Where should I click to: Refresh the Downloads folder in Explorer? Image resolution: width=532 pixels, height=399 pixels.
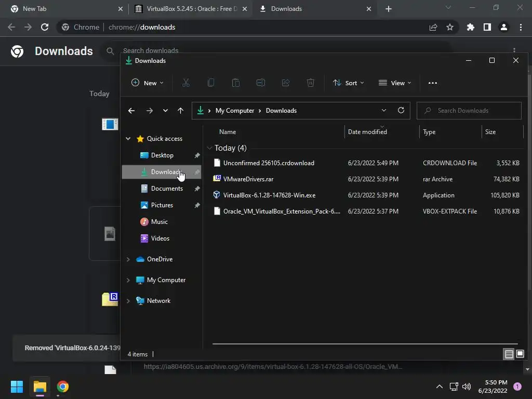(x=401, y=110)
